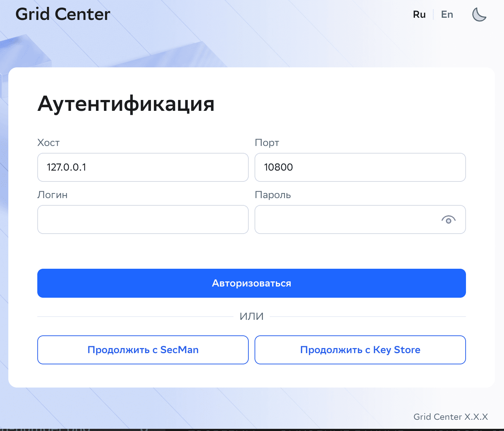
Task: Click into the empty Логин field
Action: (143, 219)
